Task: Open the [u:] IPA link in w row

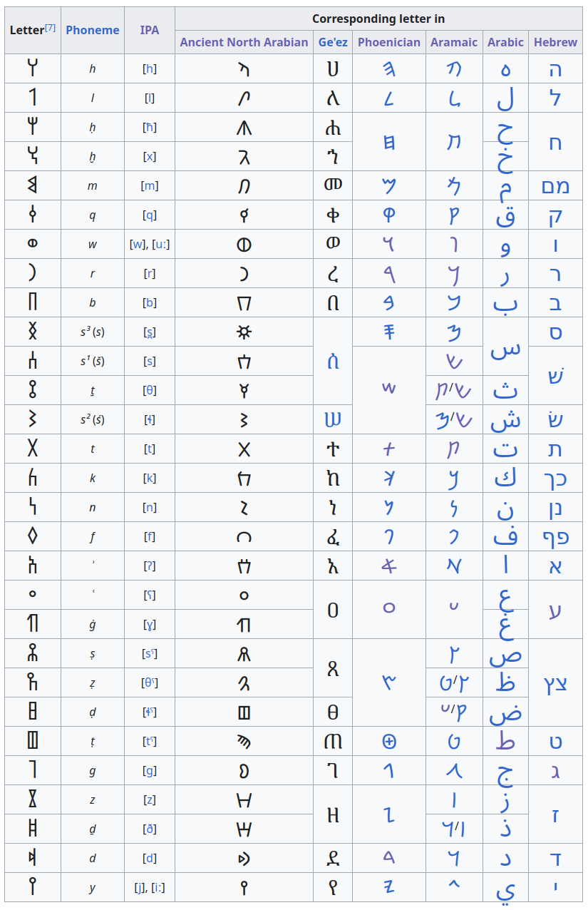Action: [x=160, y=245]
